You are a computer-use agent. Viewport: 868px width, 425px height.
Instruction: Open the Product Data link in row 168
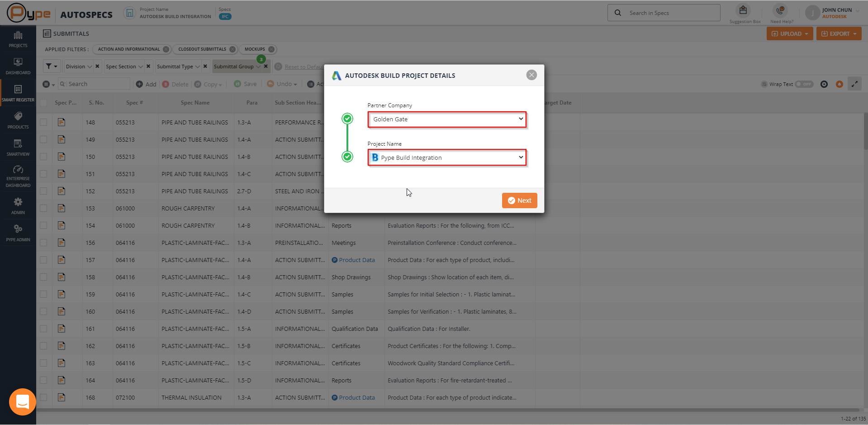pyautogui.click(x=357, y=397)
